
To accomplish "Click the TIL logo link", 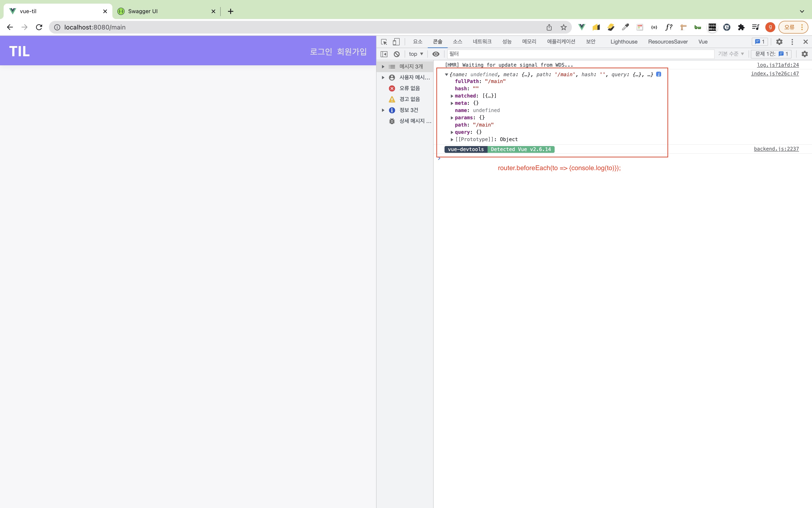I will 19,51.
